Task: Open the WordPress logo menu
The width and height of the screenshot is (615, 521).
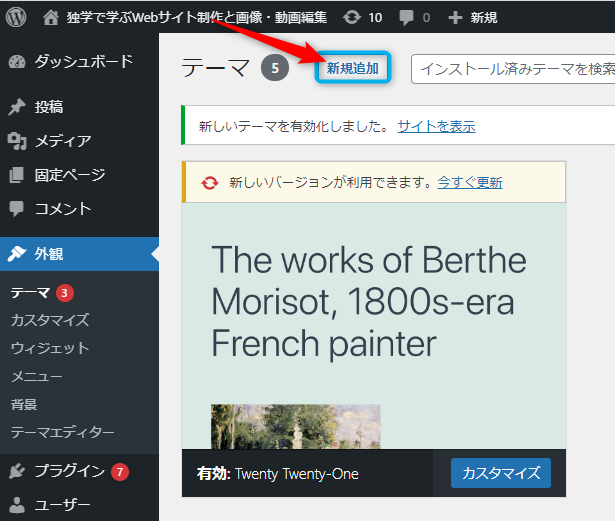Action: [16, 17]
